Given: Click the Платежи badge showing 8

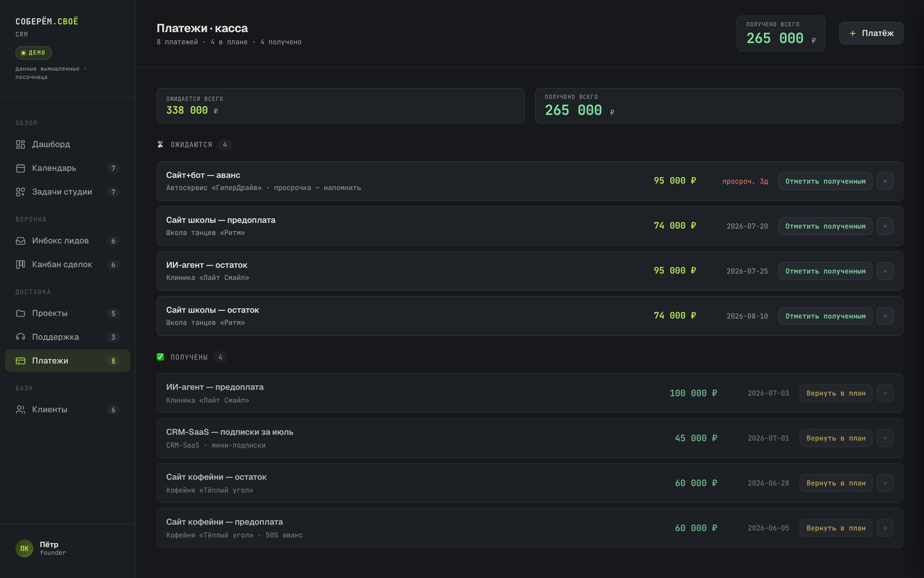Looking at the screenshot, I should [x=113, y=361].
